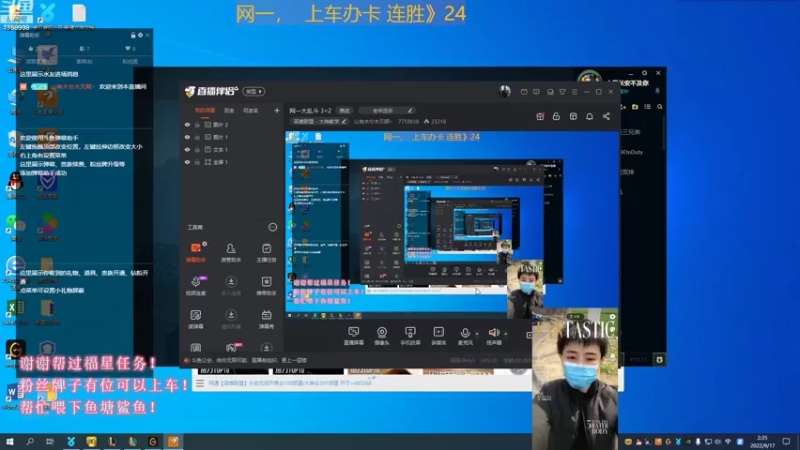Viewport: 800px width, 450px height.
Task: Open the 读弹幕 tool
Action: pyautogui.click(x=195, y=319)
